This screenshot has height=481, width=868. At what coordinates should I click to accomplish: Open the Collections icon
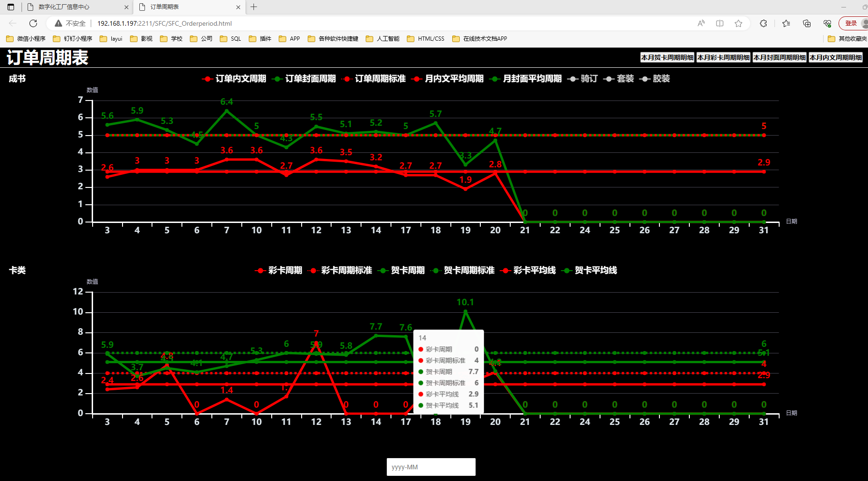coord(807,23)
